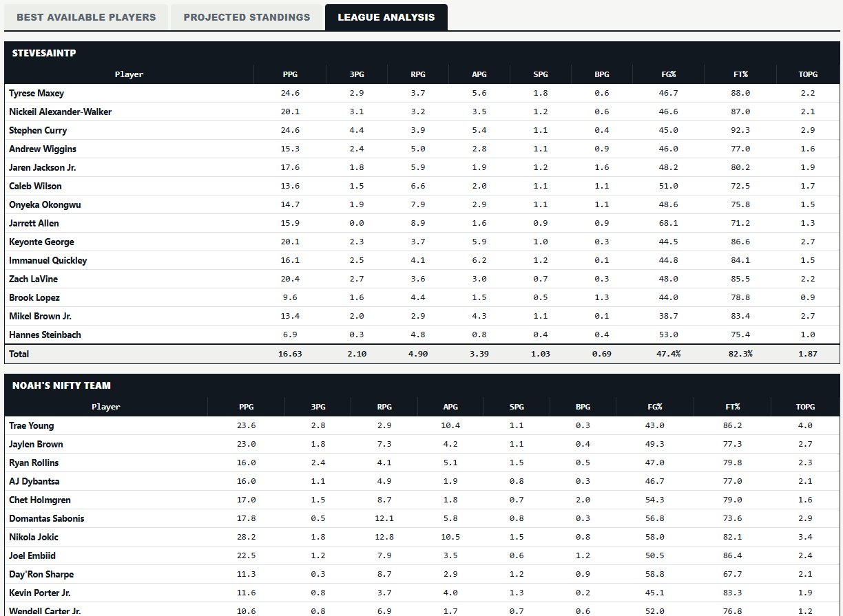Select player Keyonte George

pos(41,242)
